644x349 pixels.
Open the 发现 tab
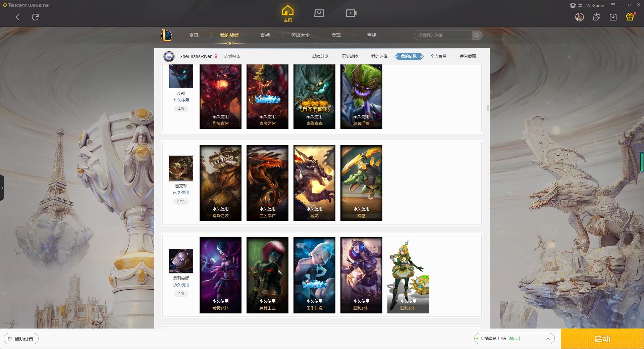[x=336, y=35]
